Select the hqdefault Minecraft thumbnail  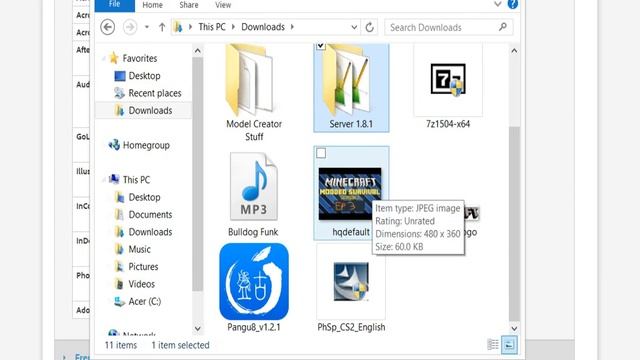coord(350,194)
